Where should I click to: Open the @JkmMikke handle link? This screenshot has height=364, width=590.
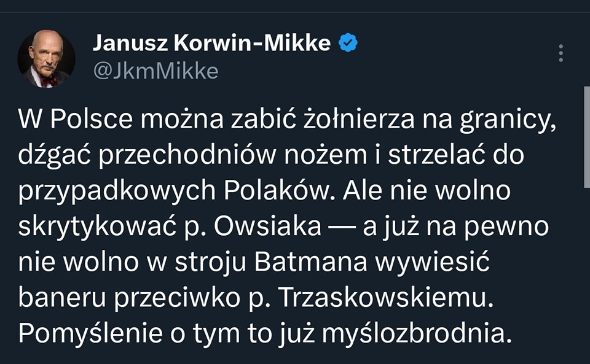[x=155, y=71]
